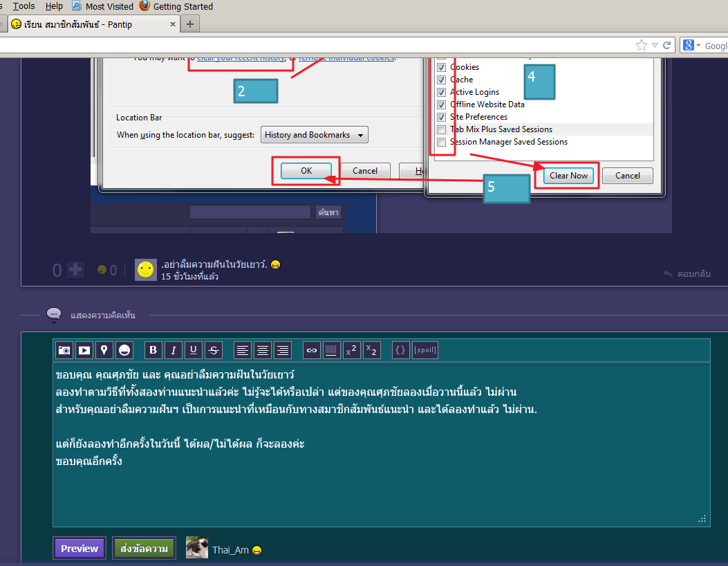Click the 15 ชั่วโมงที่แล้ว timestamp
This screenshot has width=728, height=566.
(190, 277)
